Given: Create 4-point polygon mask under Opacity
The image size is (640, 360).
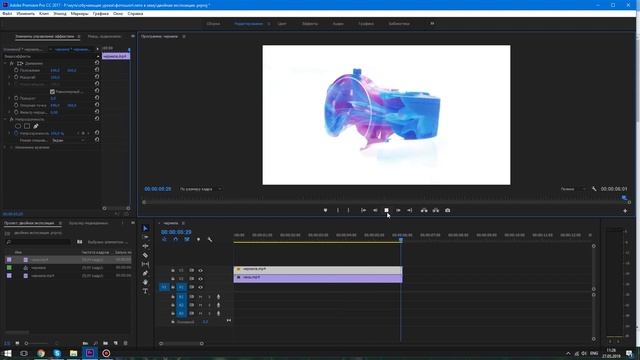Looking at the screenshot, I should (x=27, y=126).
